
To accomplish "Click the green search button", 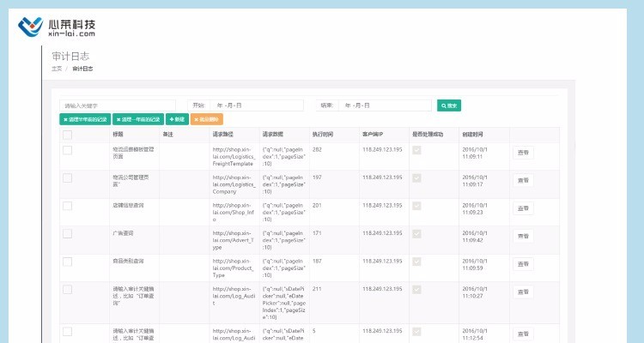I will pos(449,105).
